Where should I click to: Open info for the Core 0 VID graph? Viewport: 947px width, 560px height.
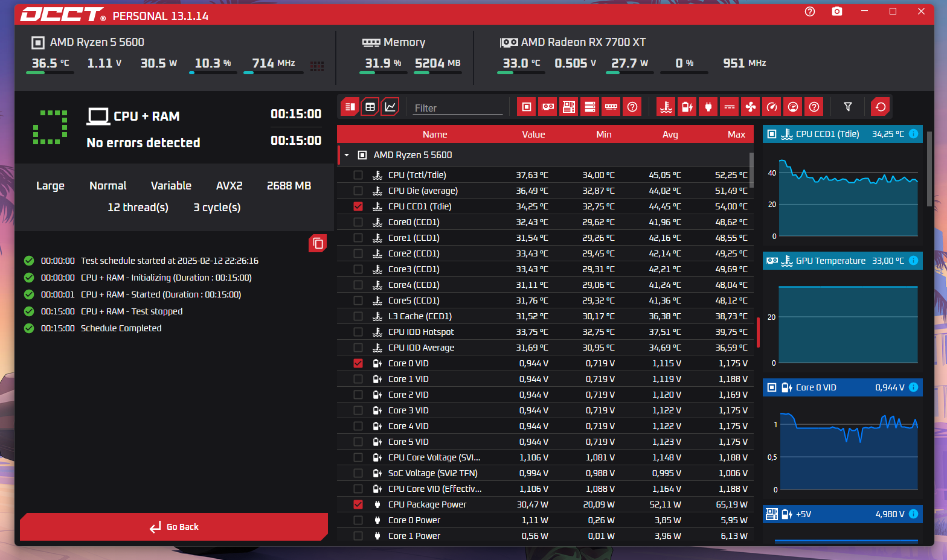[914, 387]
